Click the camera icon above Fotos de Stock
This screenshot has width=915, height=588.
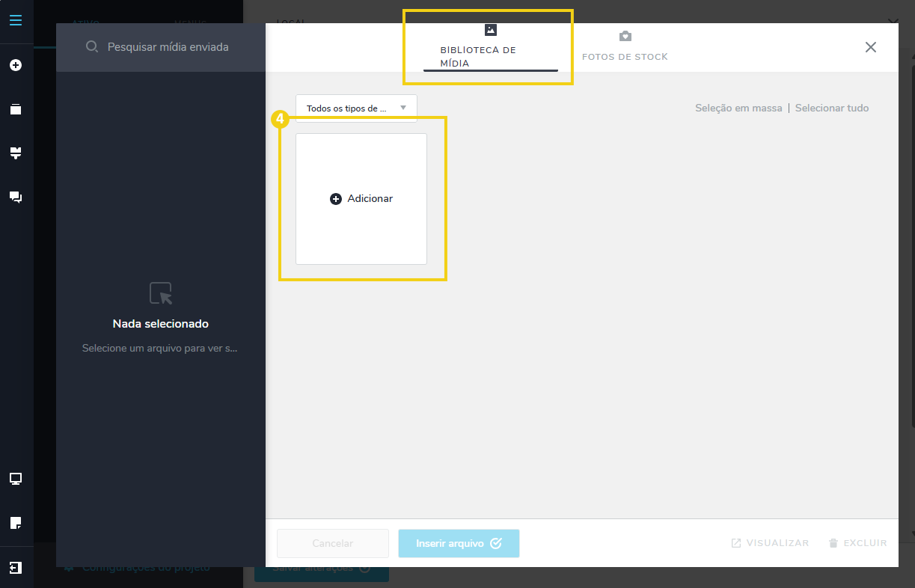[625, 37]
